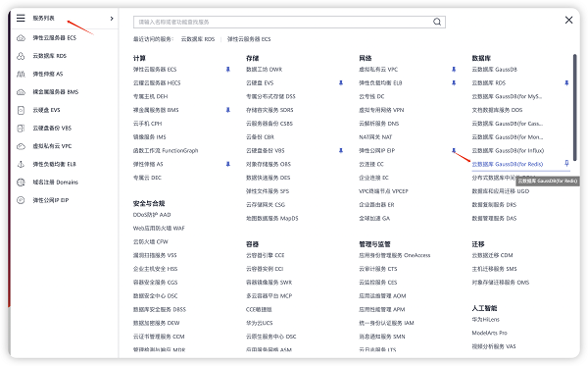
Task: Open 专属主机 DEH link
Action: [150, 96]
